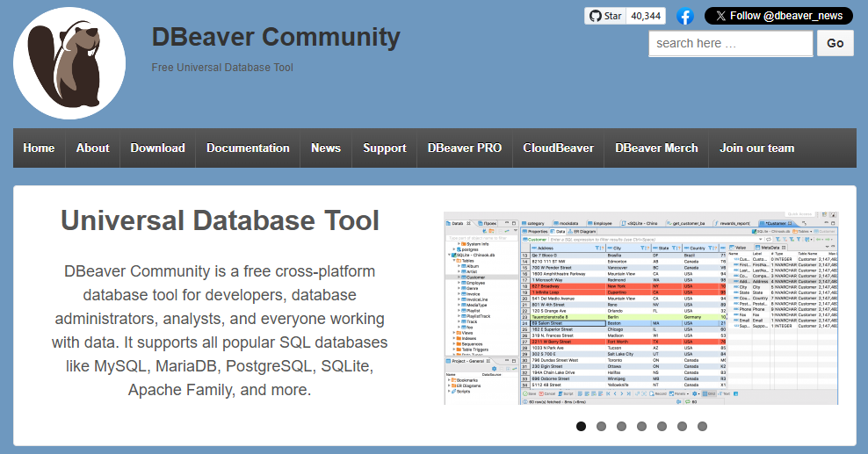
Task: Click the Go search button
Action: (835, 43)
